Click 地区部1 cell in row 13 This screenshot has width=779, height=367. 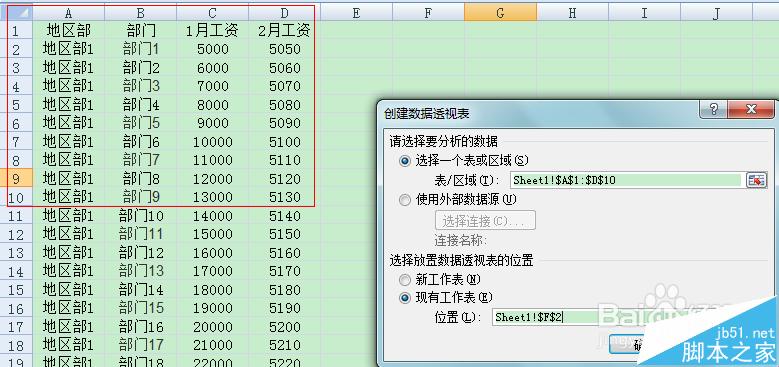[x=69, y=253]
